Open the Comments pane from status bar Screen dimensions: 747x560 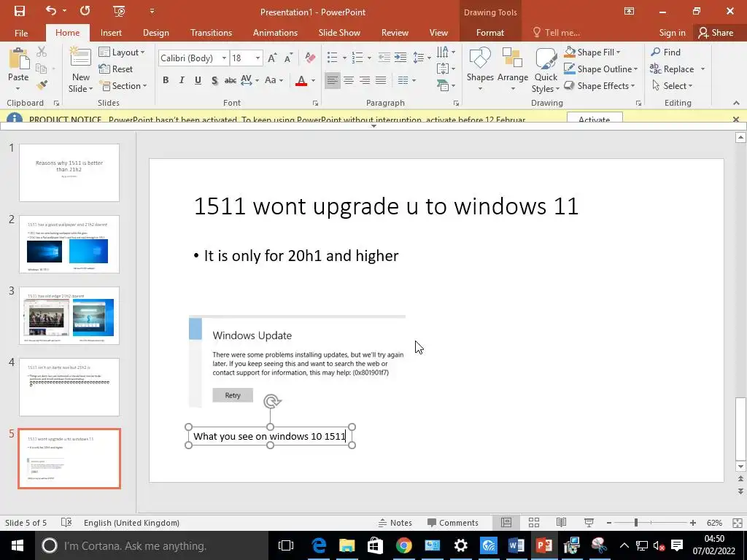point(452,522)
